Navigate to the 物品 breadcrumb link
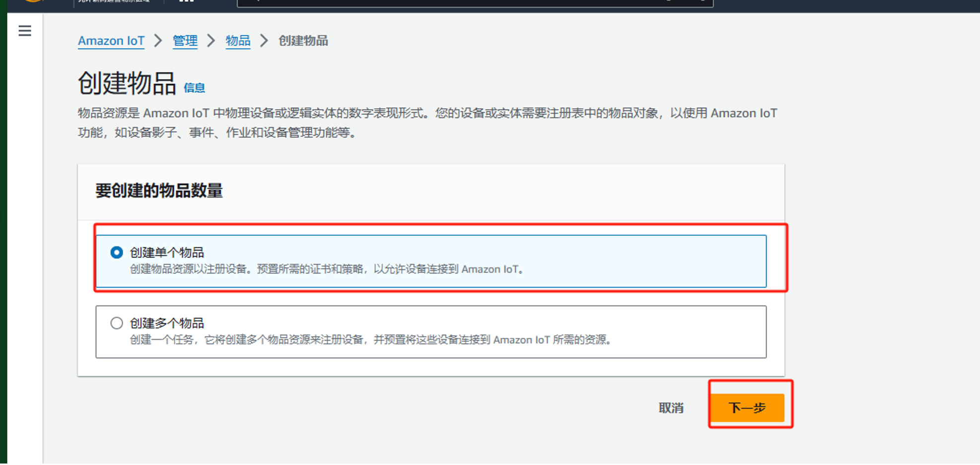This screenshot has height=465, width=980. pyautogui.click(x=238, y=41)
